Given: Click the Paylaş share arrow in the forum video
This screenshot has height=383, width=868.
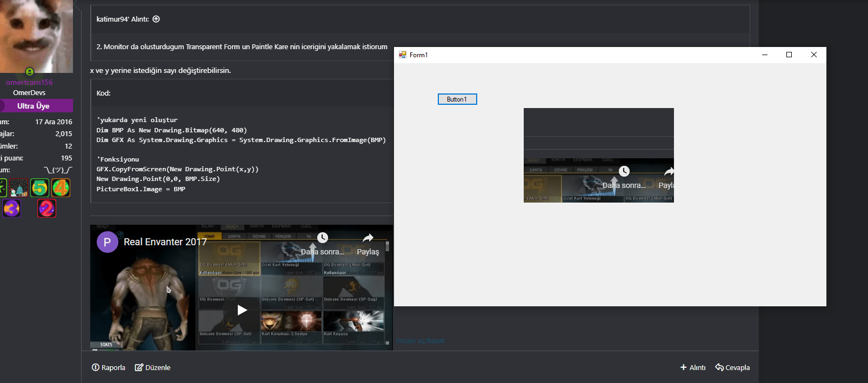Looking at the screenshot, I should coord(368,238).
